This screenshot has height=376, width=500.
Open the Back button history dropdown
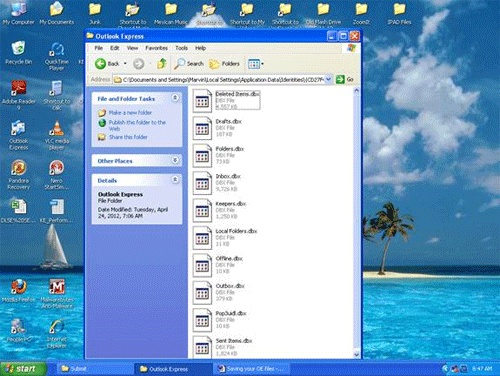click(125, 63)
